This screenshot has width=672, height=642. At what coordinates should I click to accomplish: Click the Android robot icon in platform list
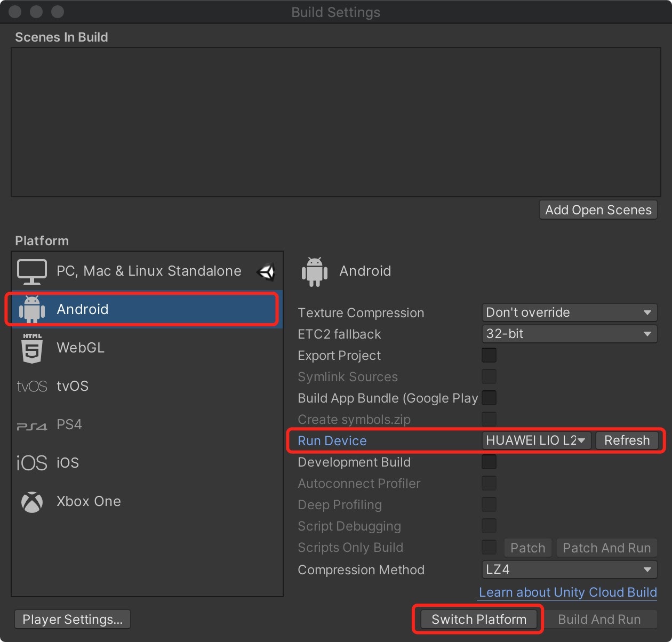pyautogui.click(x=32, y=309)
